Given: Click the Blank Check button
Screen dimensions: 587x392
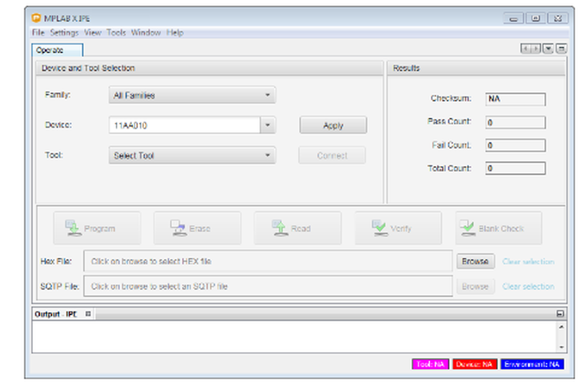Looking at the screenshot, I should click(498, 228).
